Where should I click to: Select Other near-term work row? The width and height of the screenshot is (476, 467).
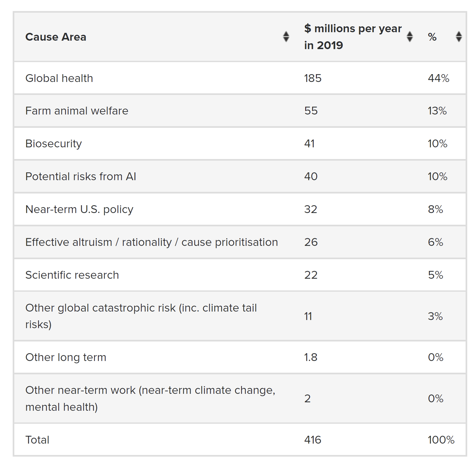click(240, 398)
